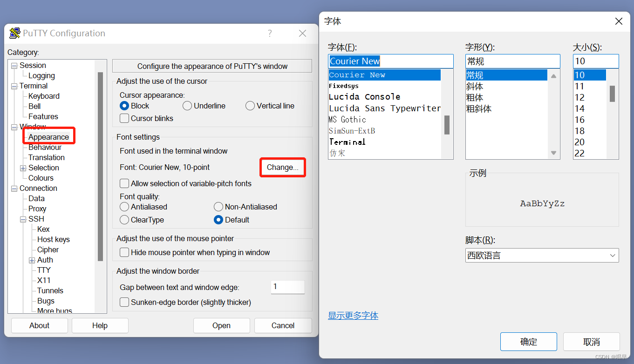Click the question mark help icon

pos(270,34)
